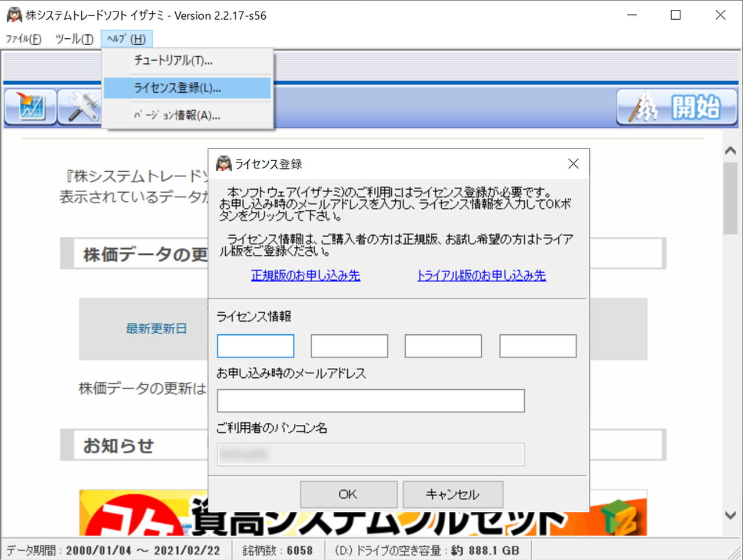
Task: Open the wrench and hammer tools icon
Action: point(80,107)
